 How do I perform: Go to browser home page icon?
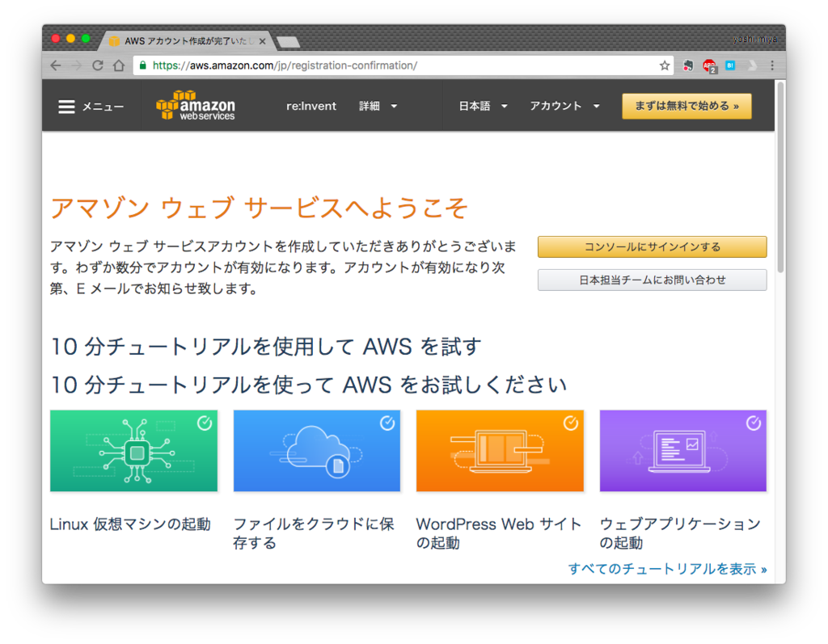pyautogui.click(x=119, y=65)
